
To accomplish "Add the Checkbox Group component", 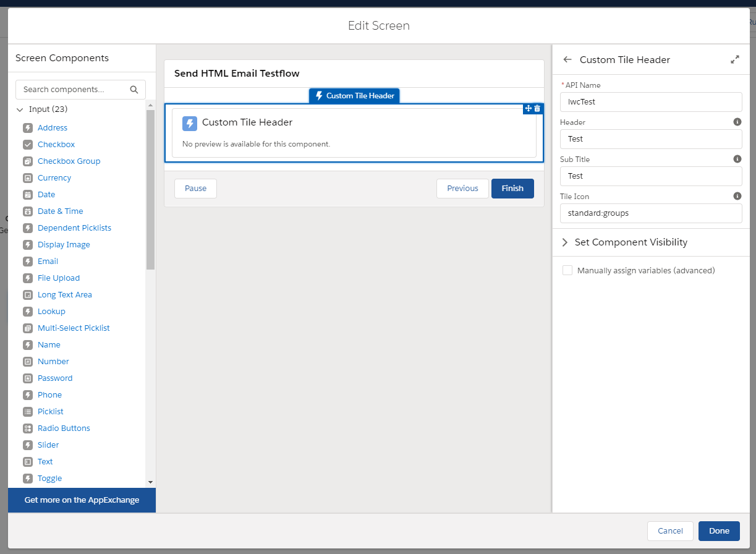I will [x=69, y=161].
